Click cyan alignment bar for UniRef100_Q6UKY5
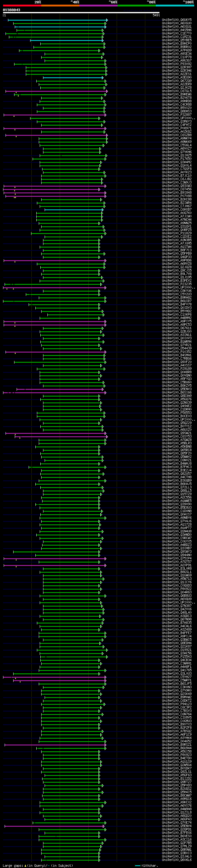197x868 pixels. 58,20
